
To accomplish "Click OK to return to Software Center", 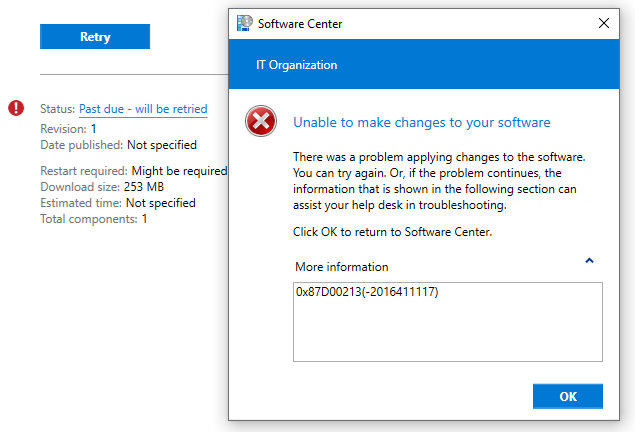I will [x=567, y=396].
